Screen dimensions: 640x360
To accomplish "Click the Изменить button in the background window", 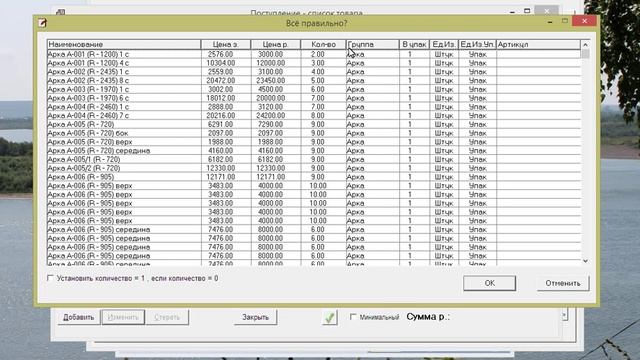I will (123, 317).
